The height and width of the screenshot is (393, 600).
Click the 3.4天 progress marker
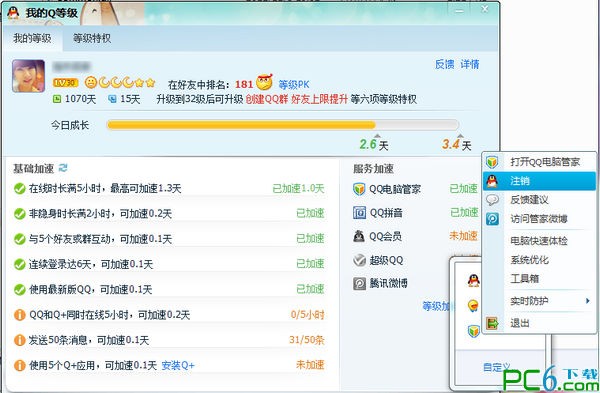point(457,144)
